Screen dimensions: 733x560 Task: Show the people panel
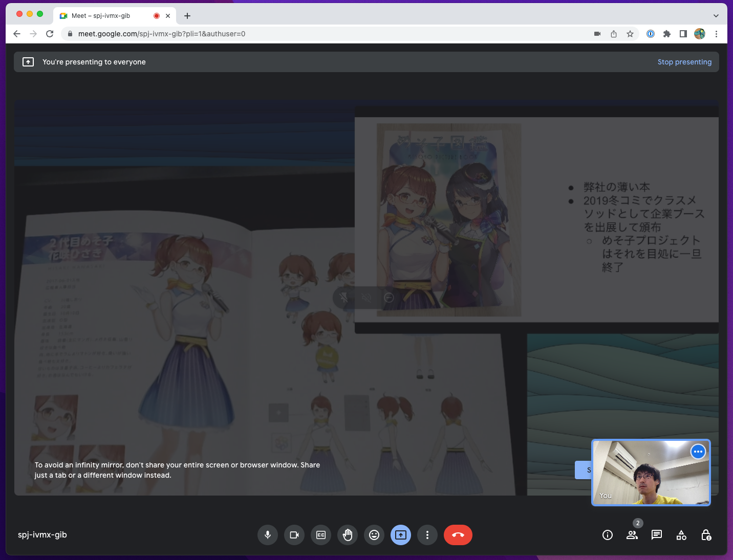pyautogui.click(x=632, y=535)
